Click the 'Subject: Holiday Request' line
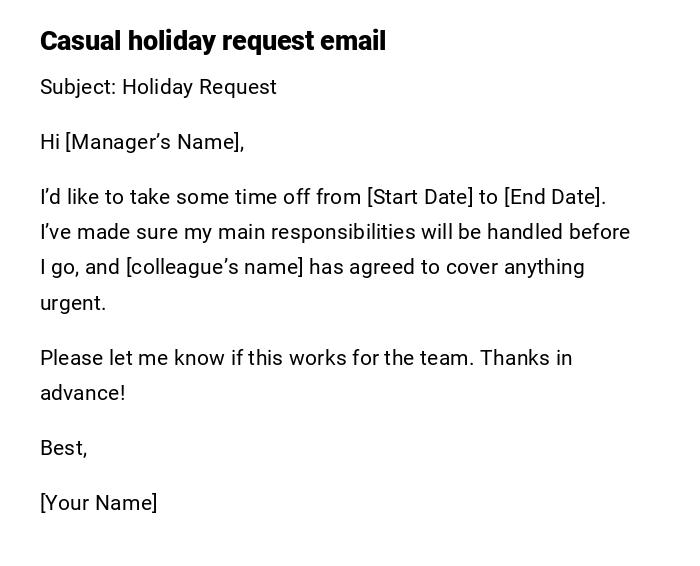700x566 pixels. tap(158, 87)
